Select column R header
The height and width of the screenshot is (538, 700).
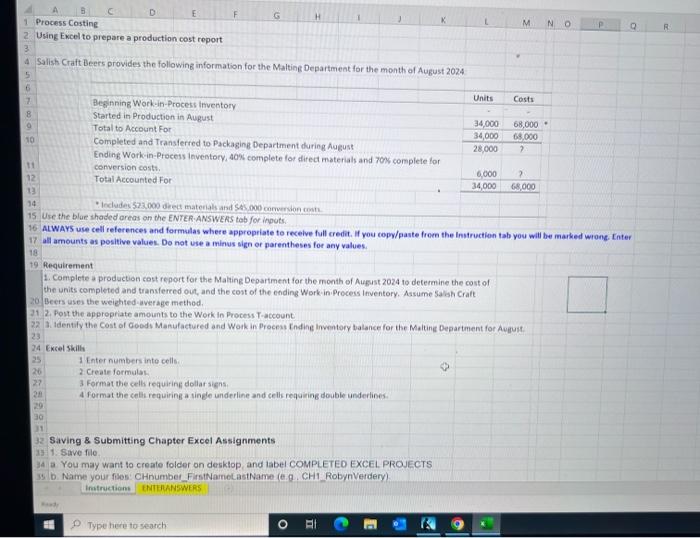(x=666, y=27)
